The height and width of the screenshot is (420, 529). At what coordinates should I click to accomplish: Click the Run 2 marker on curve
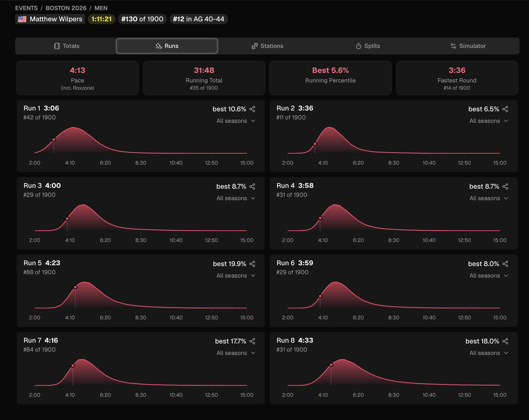(315, 144)
